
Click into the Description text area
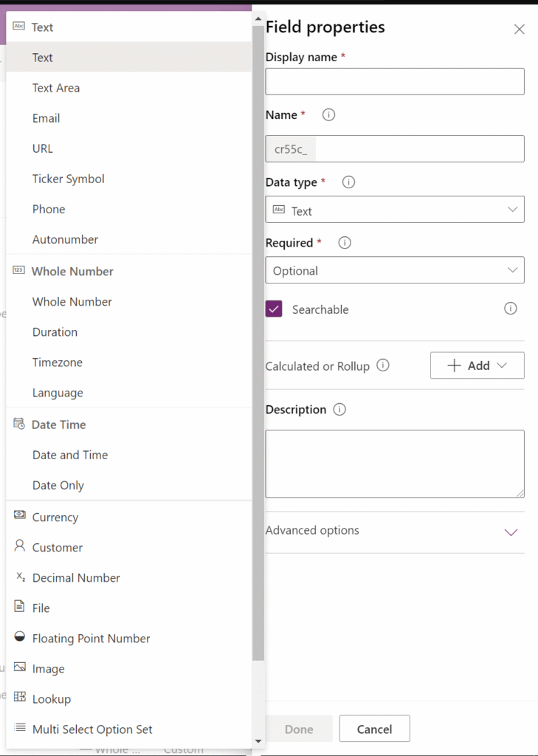coord(395,464)
